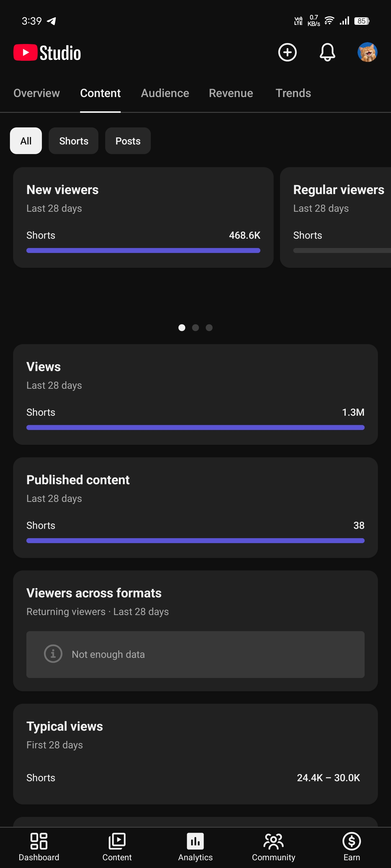Tap the second carousel page dot
The width and height of the screenshot is (391, 868).
pos(195,328)
